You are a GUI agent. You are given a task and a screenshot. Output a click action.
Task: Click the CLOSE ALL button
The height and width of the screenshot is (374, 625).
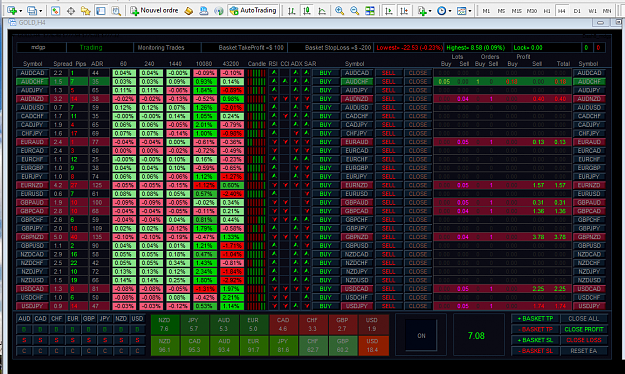584,319
